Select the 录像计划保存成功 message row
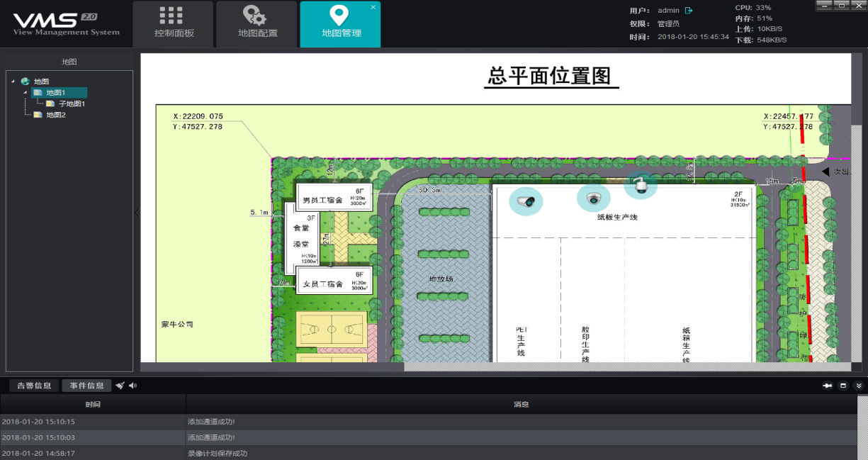The image size is (868, 460). point(428,453)
